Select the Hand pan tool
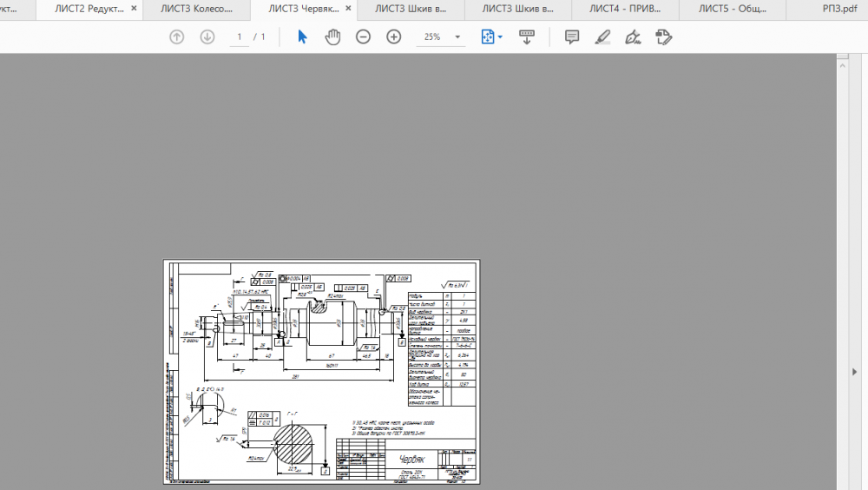The width and height of the screenshot is (868, 490). click(332, 37)
